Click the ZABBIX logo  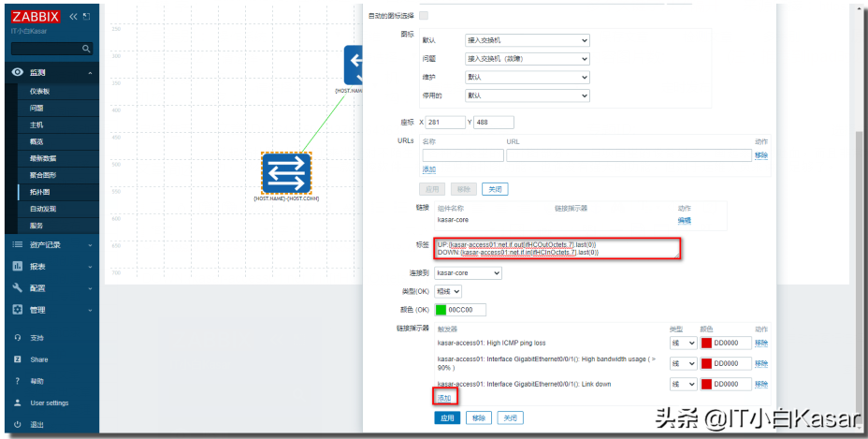(36, 17)
